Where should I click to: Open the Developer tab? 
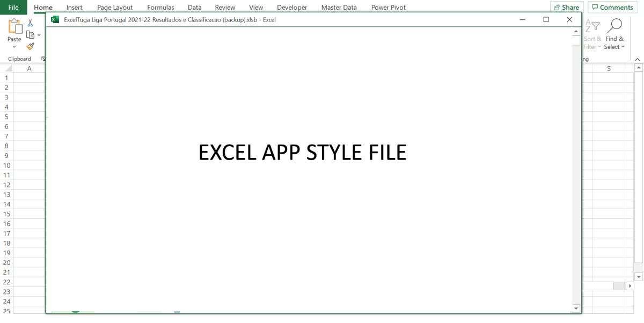coord(292,8)
